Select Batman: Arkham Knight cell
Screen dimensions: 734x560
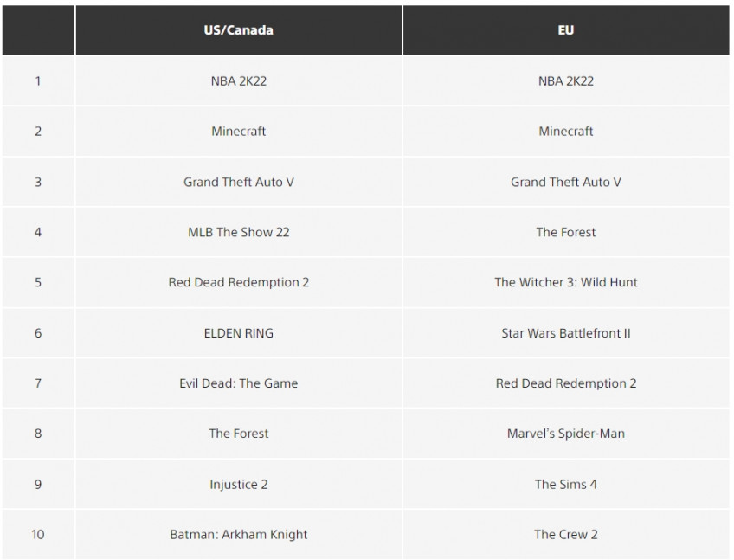tap(238, 534)
